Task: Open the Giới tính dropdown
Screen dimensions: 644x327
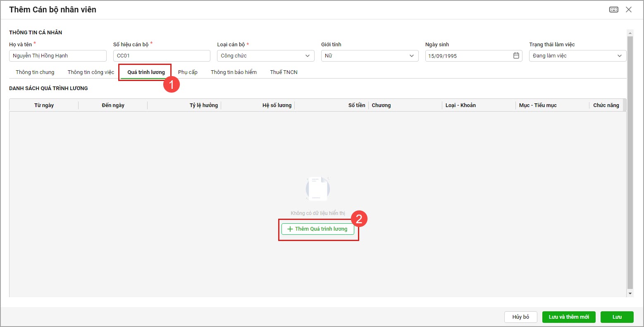Action: click(411, 56)
